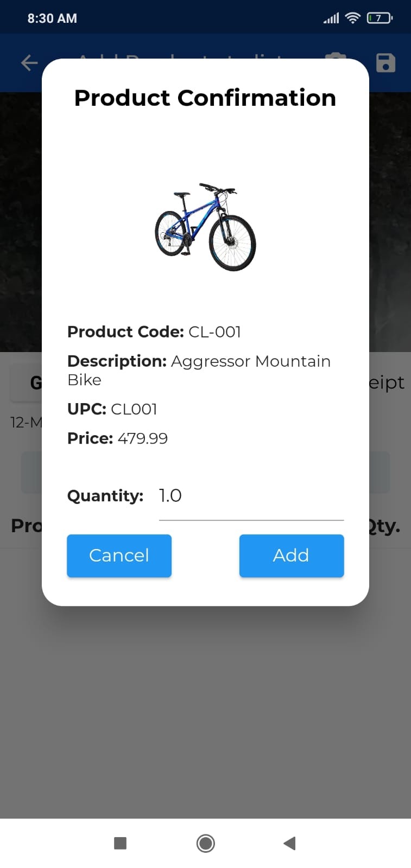
Task: Tap the battery indicator icon
Action: 379,18
